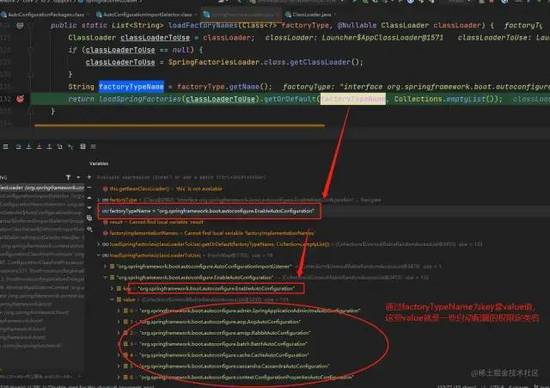This screenshot has width=550, height=388.
Task: Click the Evaluate Expression calculator icon
Action: [x=83, y=147]
